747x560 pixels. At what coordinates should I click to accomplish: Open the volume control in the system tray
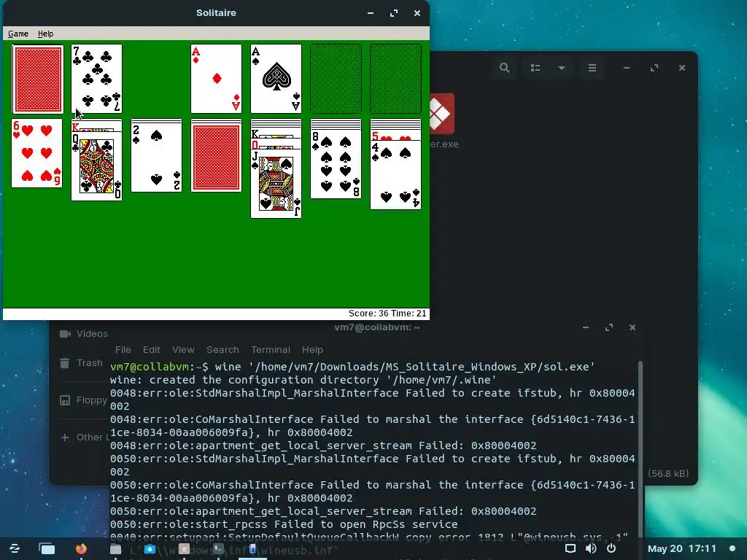[x=591, y=548]
